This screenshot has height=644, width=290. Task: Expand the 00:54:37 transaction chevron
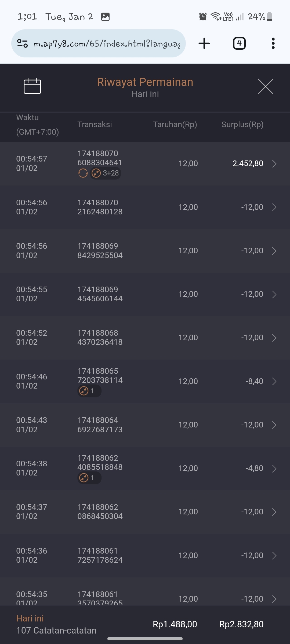click(x=274, y=512)
